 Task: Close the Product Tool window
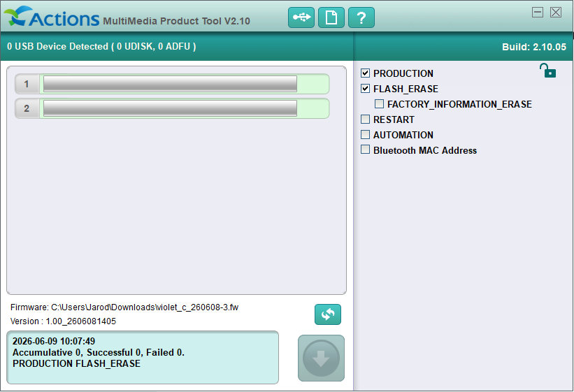click(556, 12)
